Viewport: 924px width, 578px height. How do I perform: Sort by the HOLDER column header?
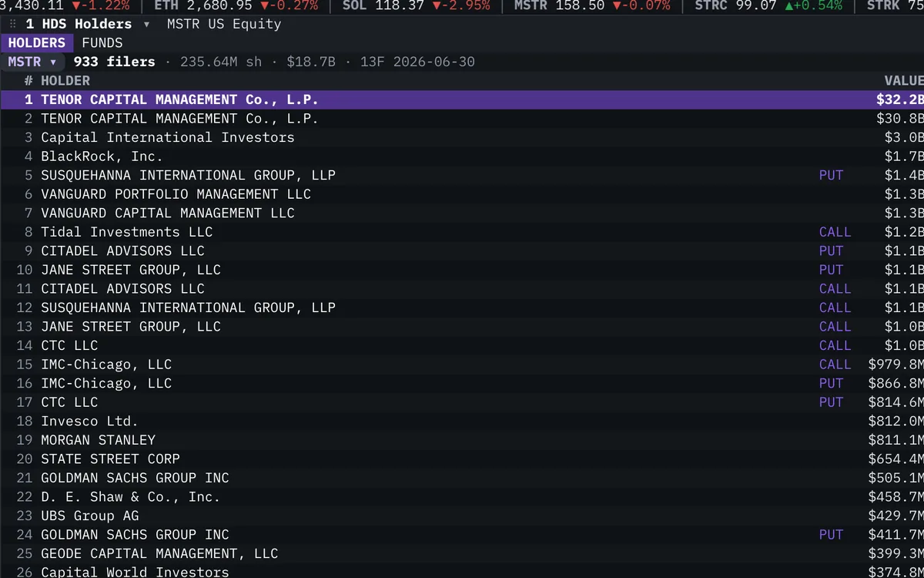pos(65,81)
